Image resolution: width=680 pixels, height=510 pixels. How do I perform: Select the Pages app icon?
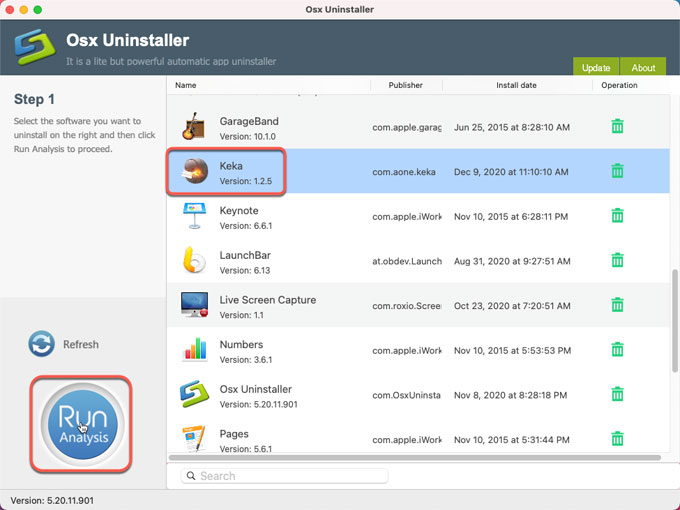[x=193, y=438]
